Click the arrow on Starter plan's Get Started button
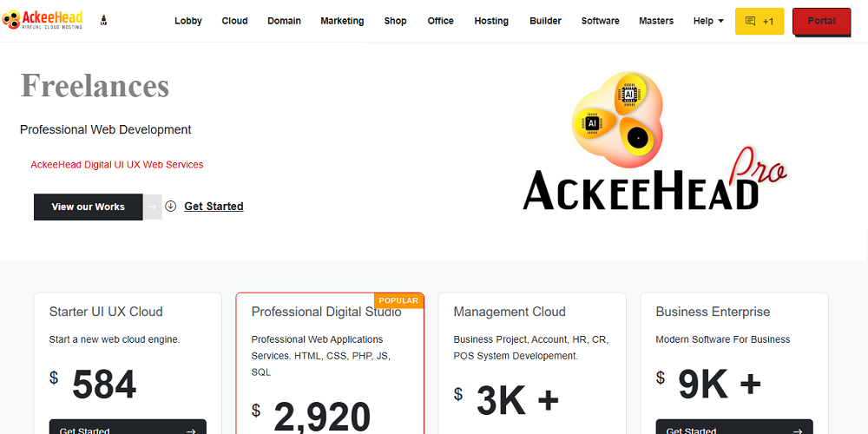 190,430
